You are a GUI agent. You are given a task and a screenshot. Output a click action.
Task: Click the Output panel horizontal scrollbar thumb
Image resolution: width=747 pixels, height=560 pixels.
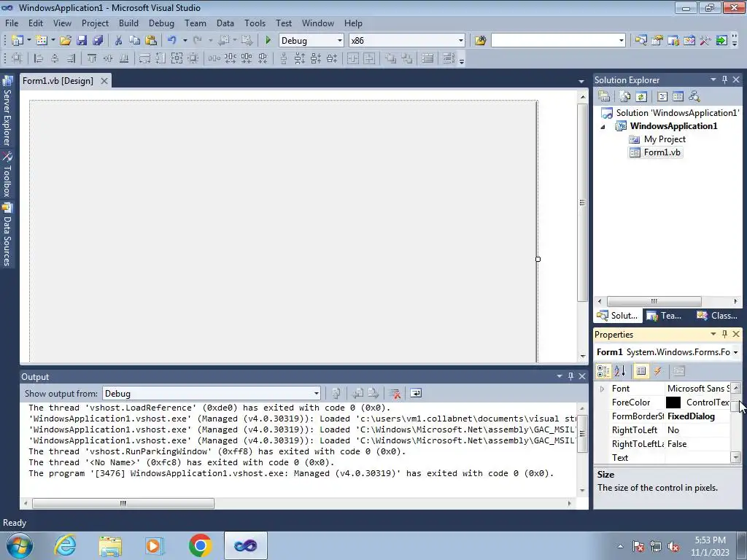[123, 503]
